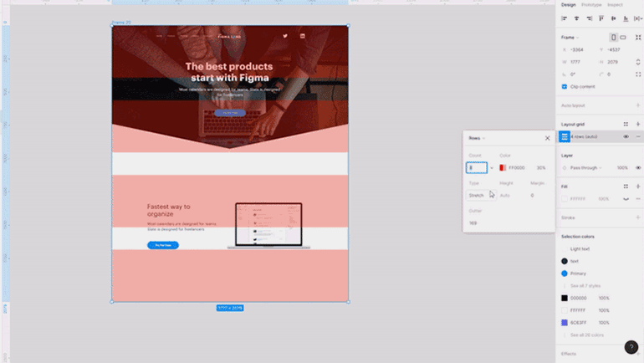Click the align vertical centers icon
Screen dimensions: 644x363
614,18
